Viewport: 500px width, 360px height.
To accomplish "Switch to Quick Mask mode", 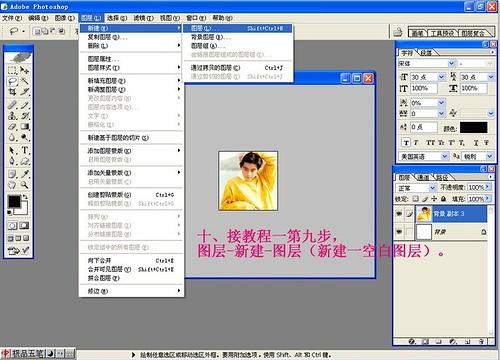I will click(24, 226).
